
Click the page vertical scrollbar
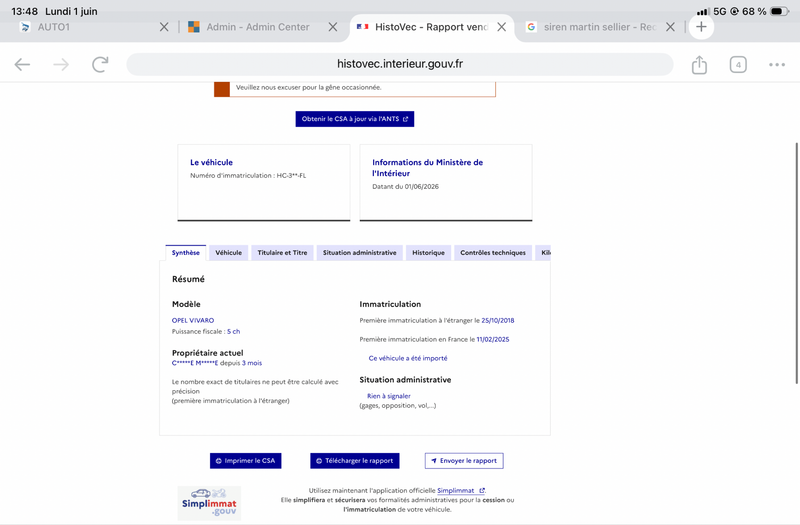[796, 263]
